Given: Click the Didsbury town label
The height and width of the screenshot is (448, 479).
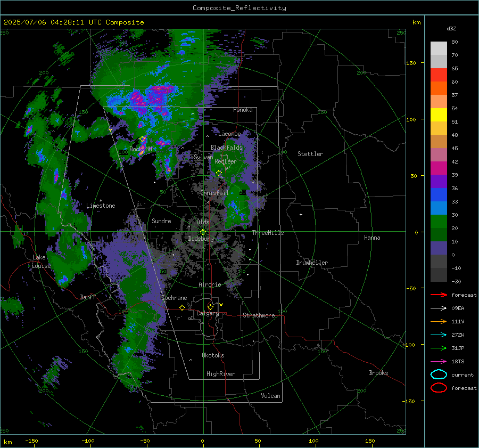Looking at the screenshot, I should [201, 239].
